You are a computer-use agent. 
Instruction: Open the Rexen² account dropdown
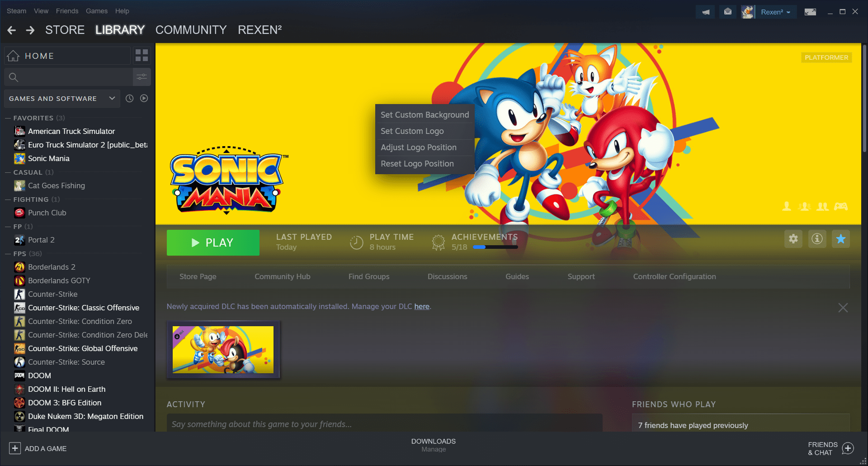coord(776,12)
